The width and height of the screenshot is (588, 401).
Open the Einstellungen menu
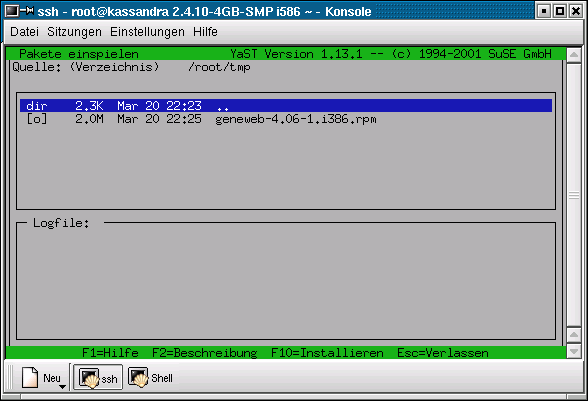pyautogui.click(x=147, y=32)
